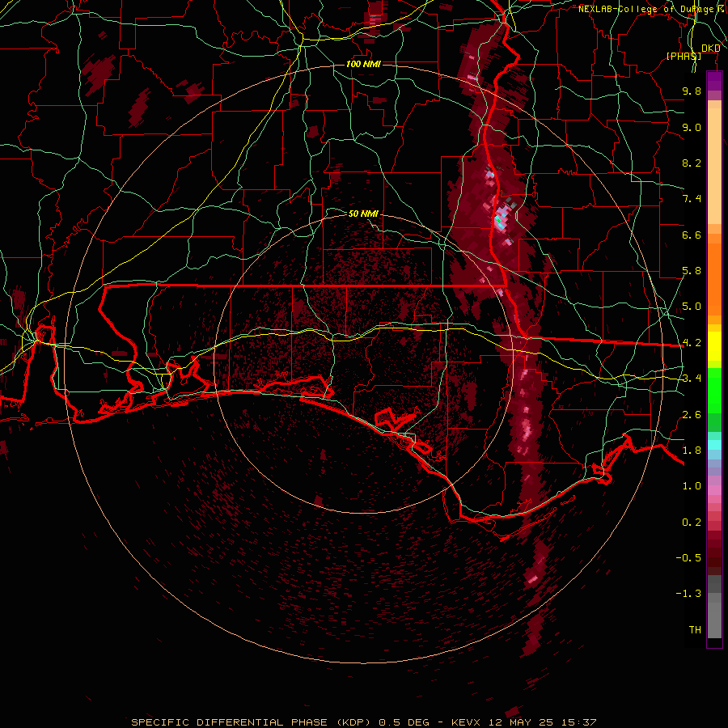Screen dimensions: 728x728
Task: Click the NEXLAB-College of DuPage logo icon
Action: (721, 8)
